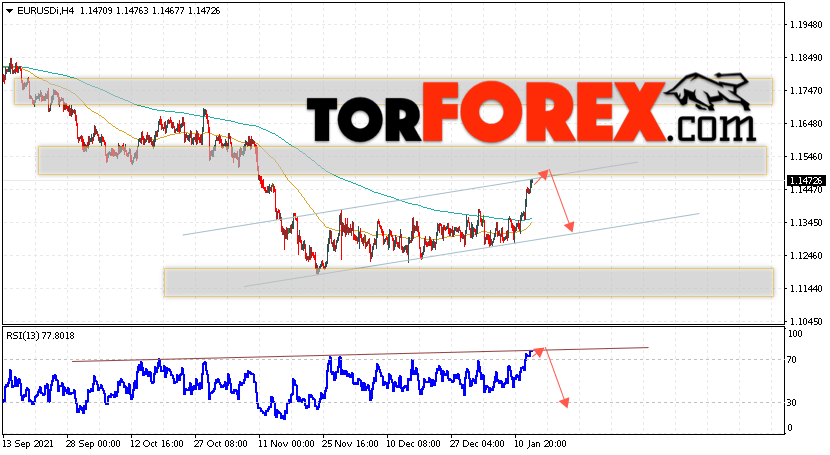Click the RSI scale value 100
Image resolution: width=830 pixels, height=455 pixels.
pyautogui.click(x=796, y=334)
